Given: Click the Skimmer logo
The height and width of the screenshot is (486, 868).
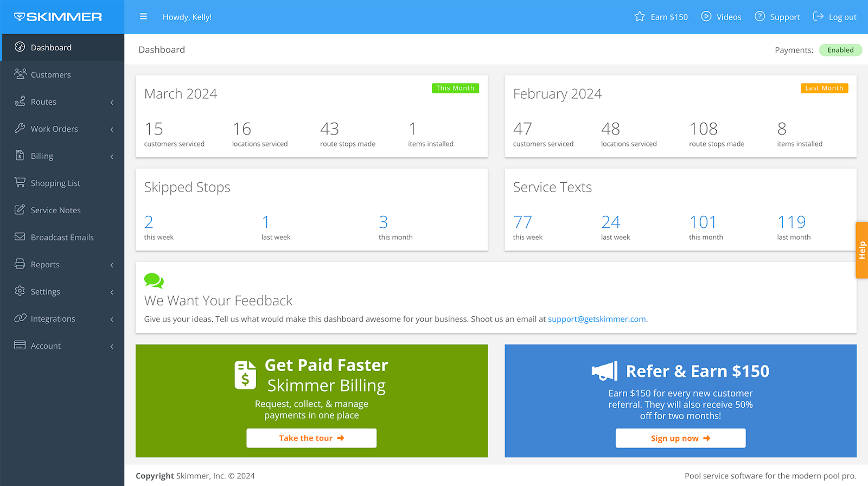Looking at the screenshot, I should (x=58, y=17).
